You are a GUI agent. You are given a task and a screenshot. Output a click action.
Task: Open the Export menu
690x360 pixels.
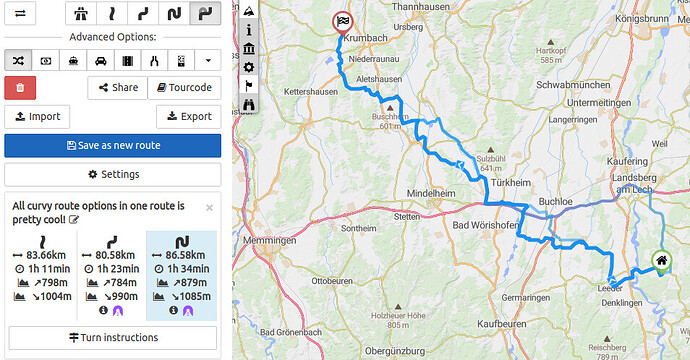coord(189,117)
